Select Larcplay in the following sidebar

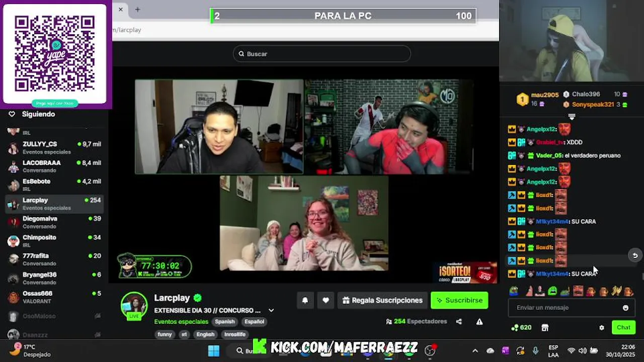54,204
